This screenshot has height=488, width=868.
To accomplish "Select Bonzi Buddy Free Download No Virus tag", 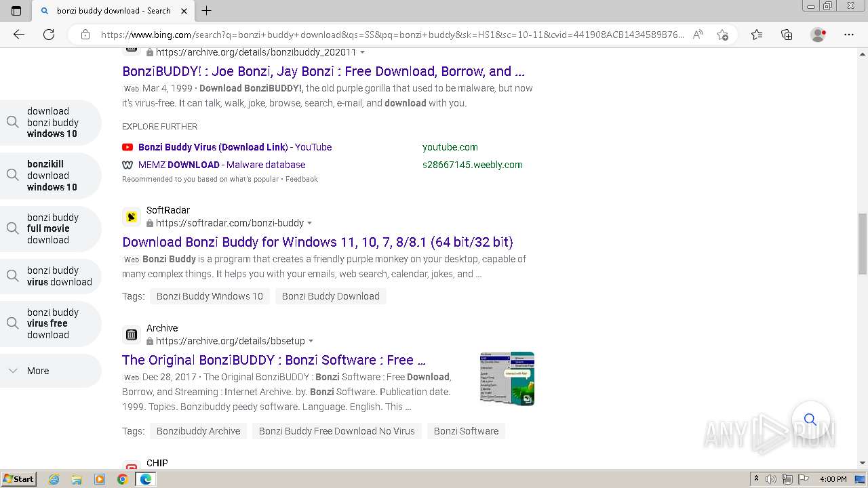I will tap(336, 431).
